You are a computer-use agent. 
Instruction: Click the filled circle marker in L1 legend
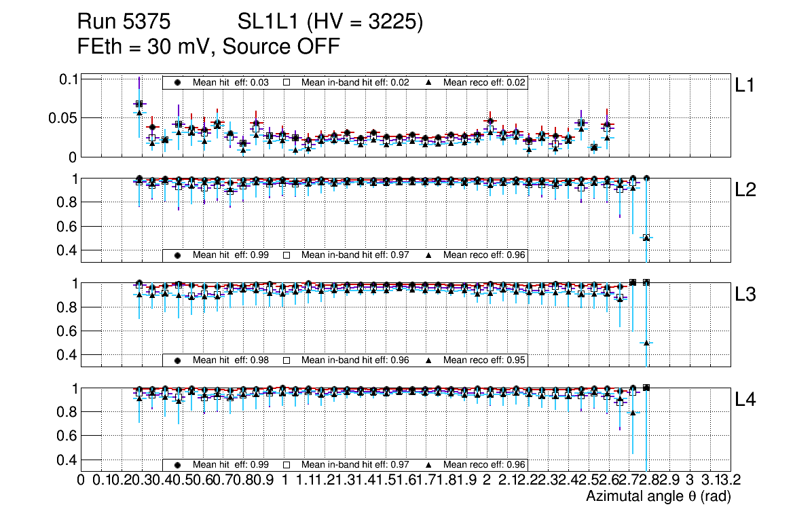178,82
